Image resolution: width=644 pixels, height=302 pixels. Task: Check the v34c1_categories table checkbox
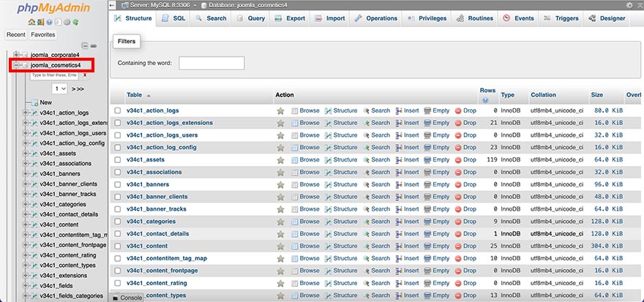[117, 222]
